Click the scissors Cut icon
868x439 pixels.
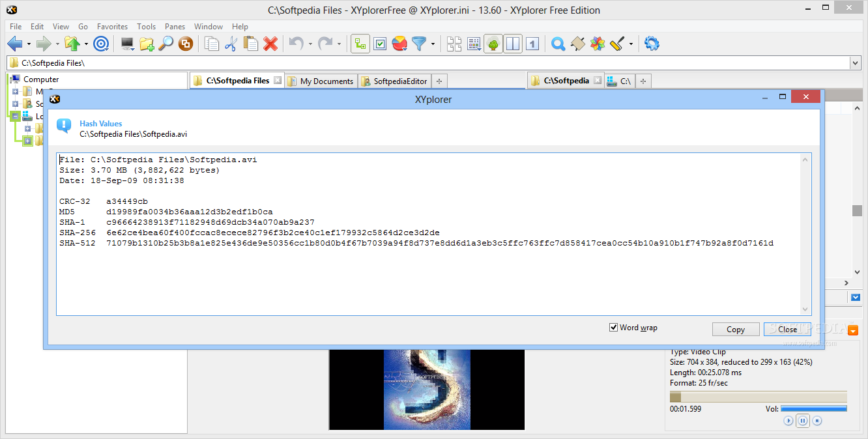(x=231, y=44)
